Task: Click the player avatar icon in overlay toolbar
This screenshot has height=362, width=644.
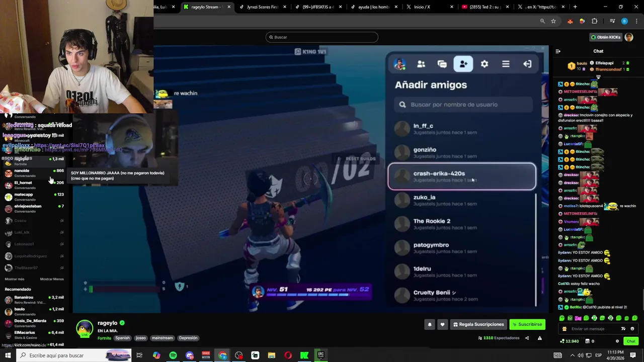Action: [x=400, y=64]
